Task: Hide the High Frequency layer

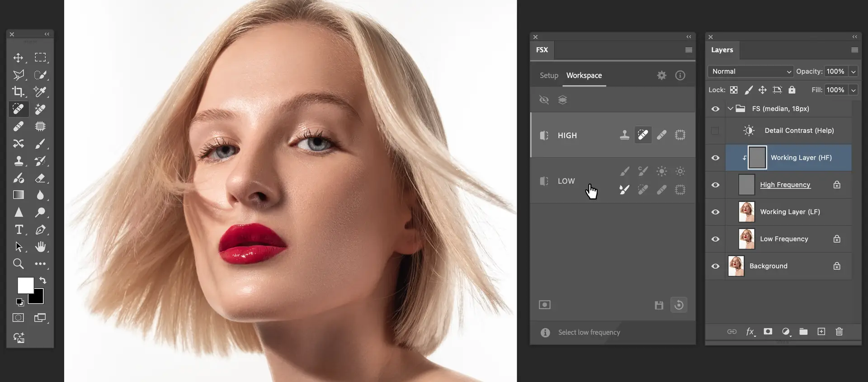Action: [715, 185]
